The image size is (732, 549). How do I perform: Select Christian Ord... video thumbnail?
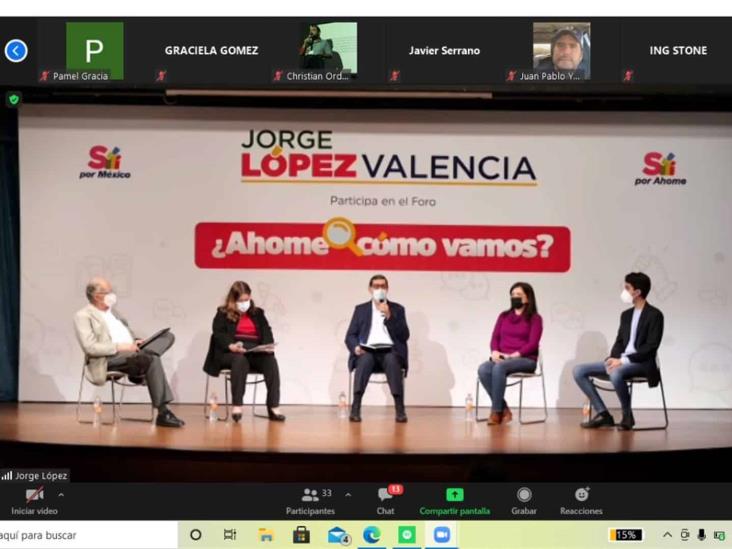coord(328,51)
